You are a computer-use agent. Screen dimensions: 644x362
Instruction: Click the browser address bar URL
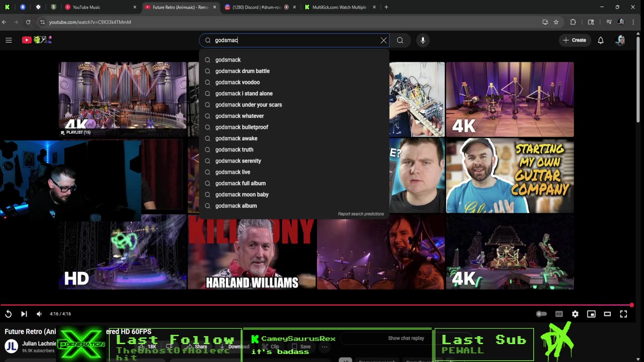[90, 22]
